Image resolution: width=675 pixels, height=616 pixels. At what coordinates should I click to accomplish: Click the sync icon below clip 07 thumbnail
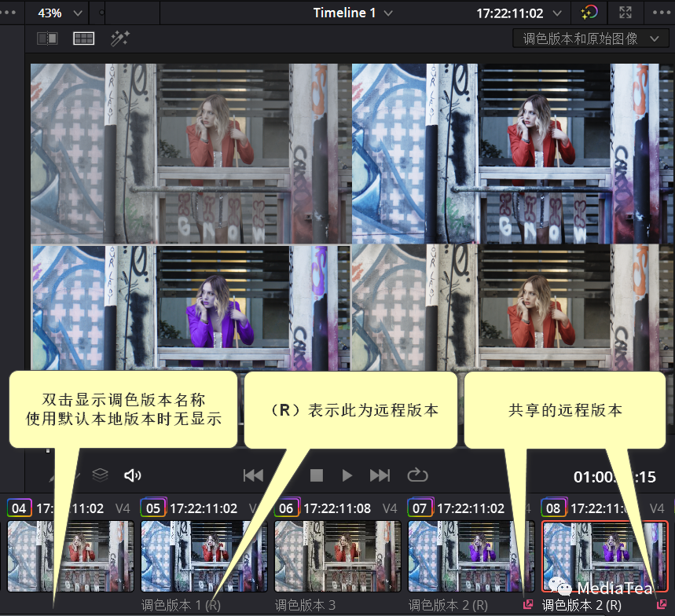526,603
